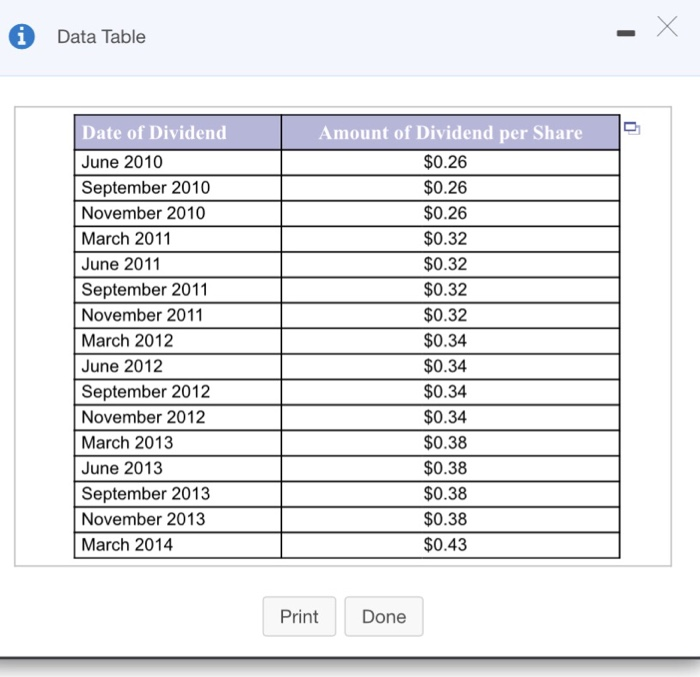Click the 'November 2011' date cell
Image resolution: width=700 pixels, height=677 pixels.
tap(178, 315)
